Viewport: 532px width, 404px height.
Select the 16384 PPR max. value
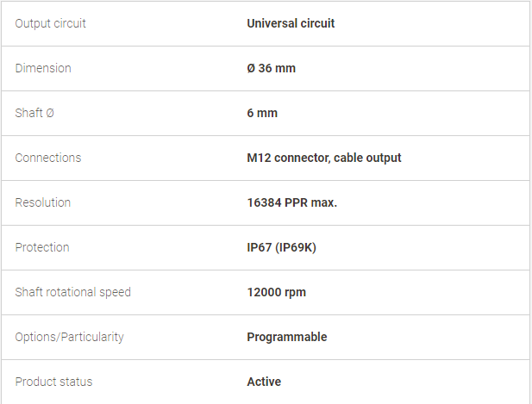(x=291, y=202)
